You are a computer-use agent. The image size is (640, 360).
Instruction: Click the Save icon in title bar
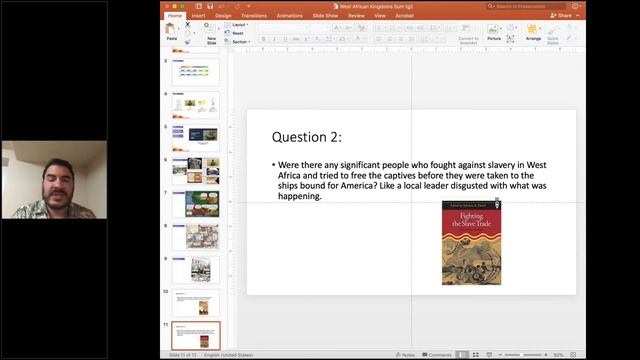pos(210,6)
